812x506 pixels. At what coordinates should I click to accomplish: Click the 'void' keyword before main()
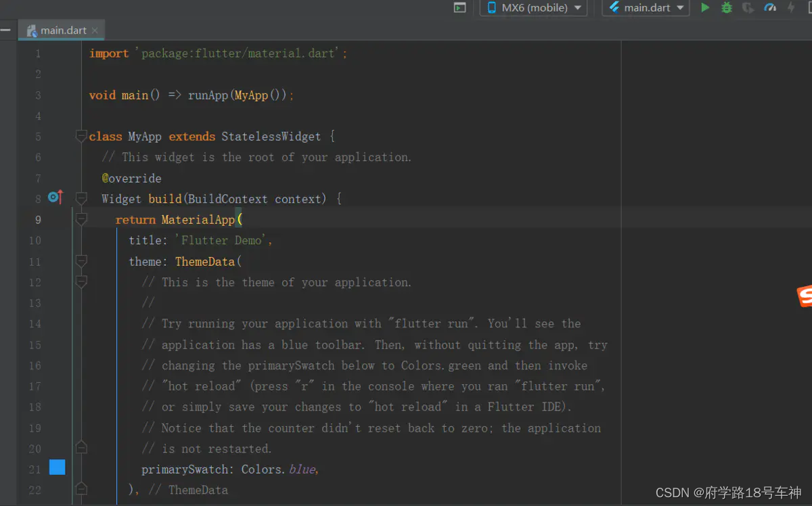[x=102, y=95]
